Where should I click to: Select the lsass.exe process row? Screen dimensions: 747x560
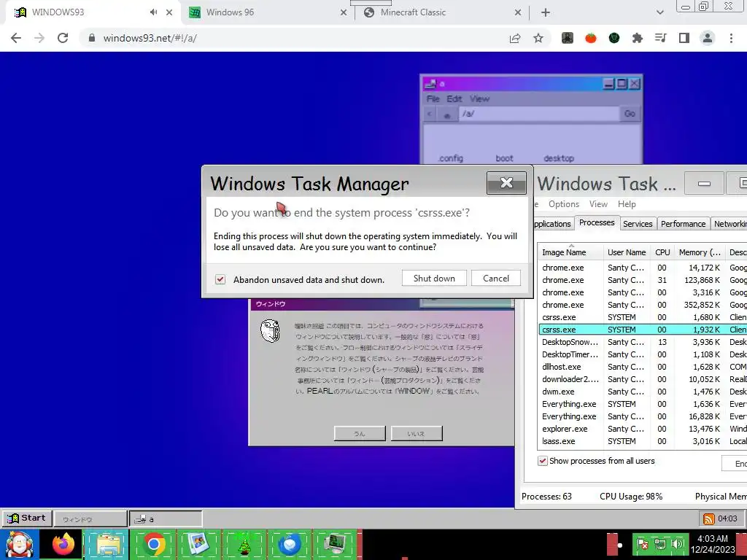tap(642, 441)
